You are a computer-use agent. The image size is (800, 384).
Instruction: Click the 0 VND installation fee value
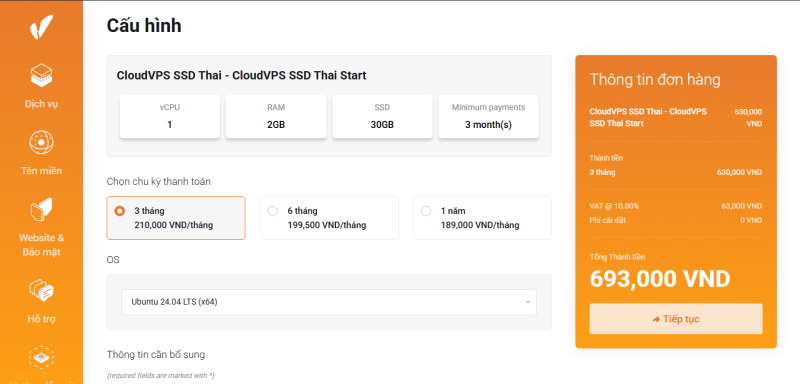click(x=751, y=220)
